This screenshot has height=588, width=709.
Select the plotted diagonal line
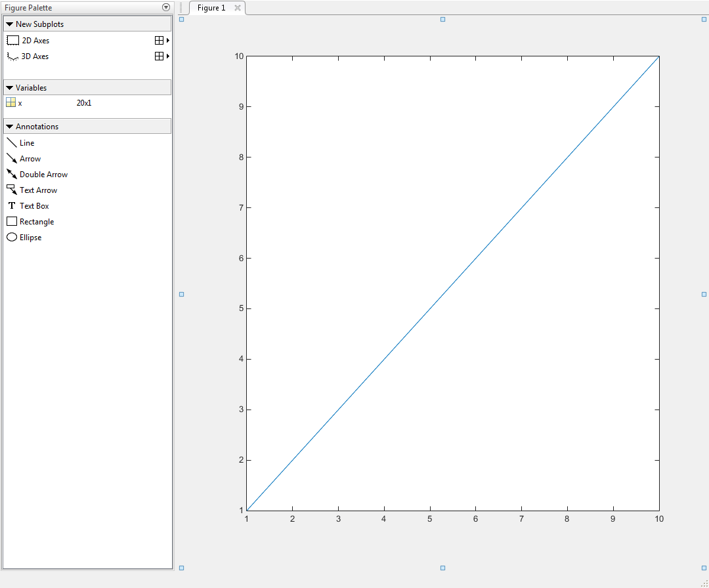[452, 283]
